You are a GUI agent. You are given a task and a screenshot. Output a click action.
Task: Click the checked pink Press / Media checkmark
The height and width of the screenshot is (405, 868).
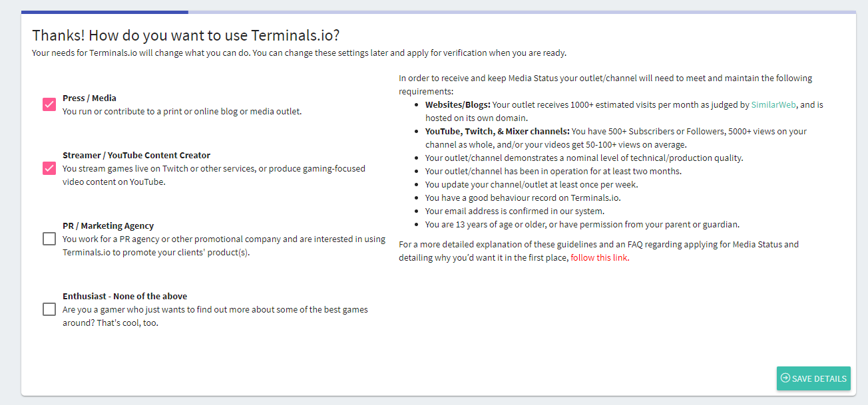pos(48,104)
